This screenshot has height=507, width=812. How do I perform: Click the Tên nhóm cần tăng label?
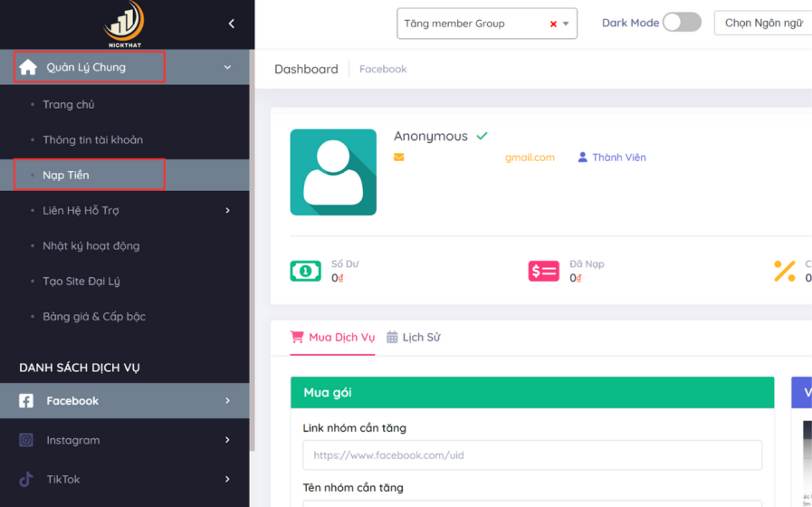[x=353, y=488]
